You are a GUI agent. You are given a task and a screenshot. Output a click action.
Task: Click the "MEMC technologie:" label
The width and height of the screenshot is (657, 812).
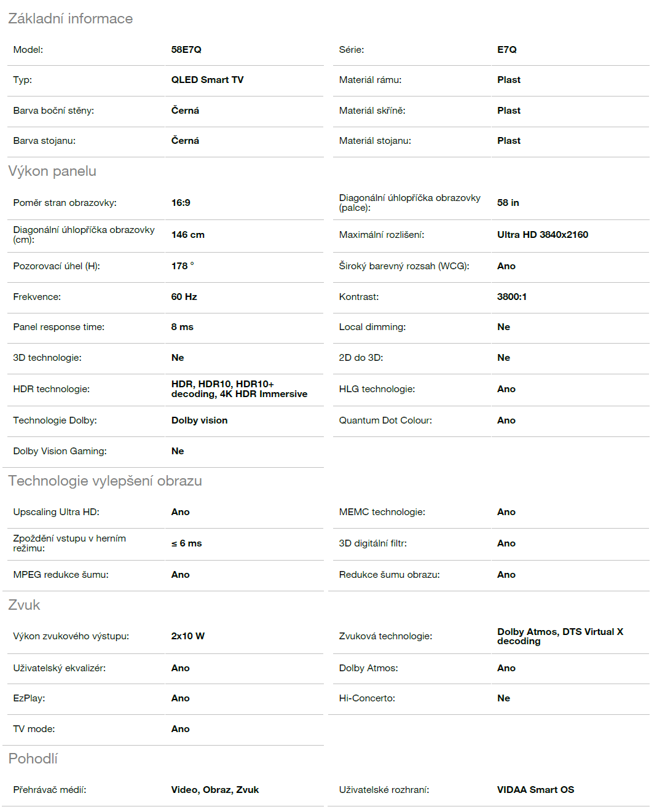tap(382, 512)
